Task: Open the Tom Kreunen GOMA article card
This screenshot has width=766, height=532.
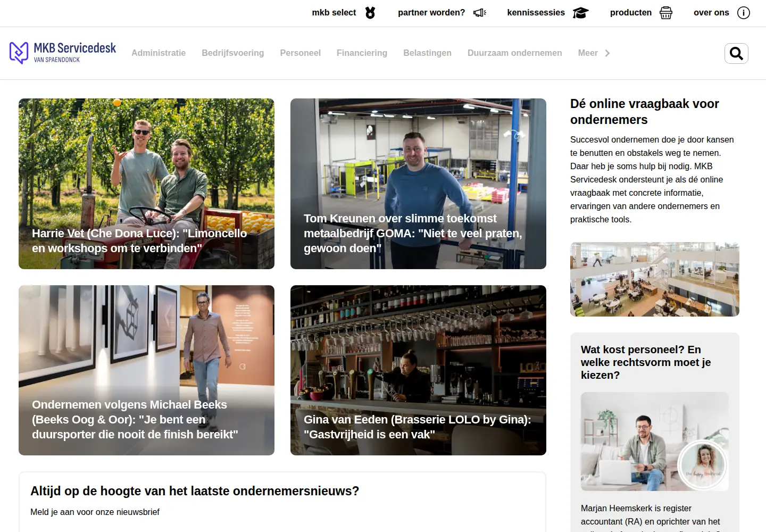Action: 418,184
